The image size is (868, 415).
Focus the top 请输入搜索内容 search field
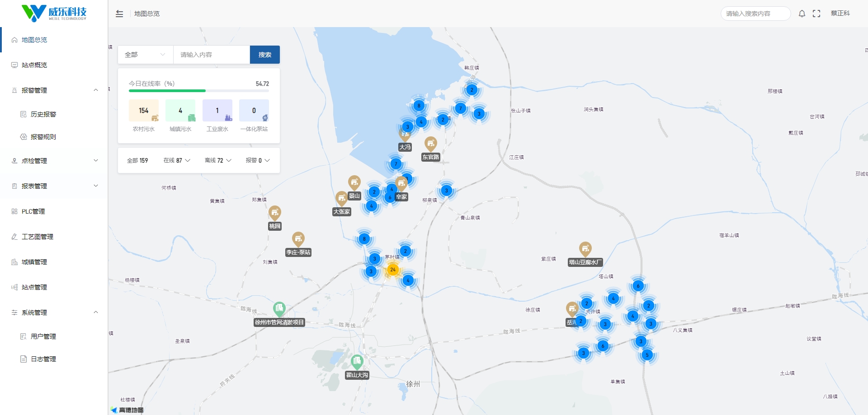click(755, 14)
